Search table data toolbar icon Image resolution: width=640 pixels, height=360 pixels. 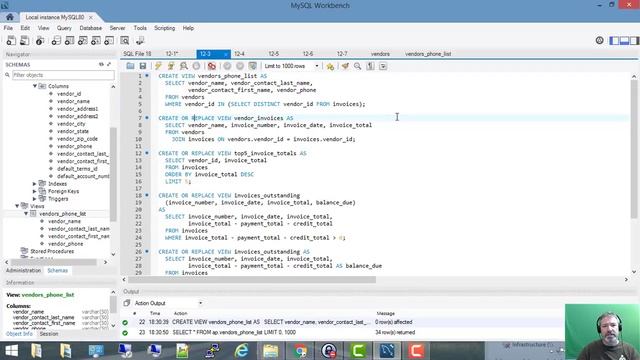(124, 40)
